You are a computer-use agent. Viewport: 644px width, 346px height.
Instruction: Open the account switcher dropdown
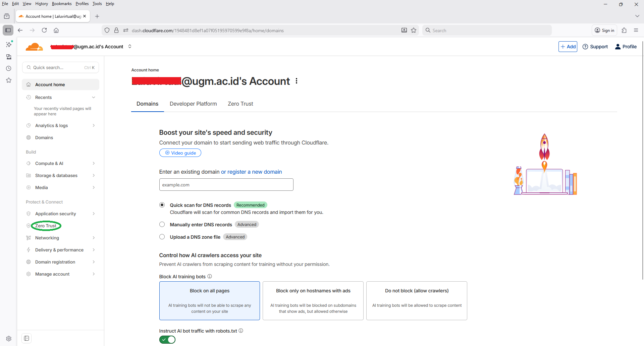[130, 47]
